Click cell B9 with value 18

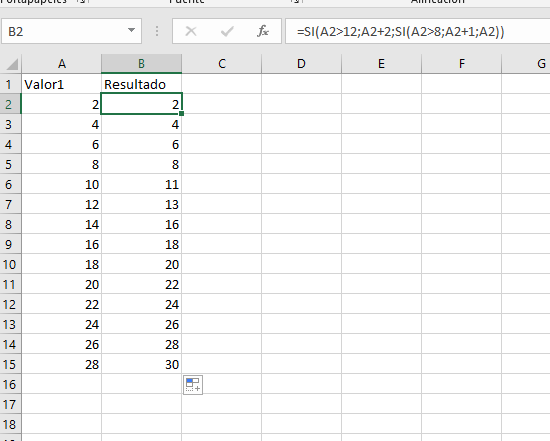(141, 244)
